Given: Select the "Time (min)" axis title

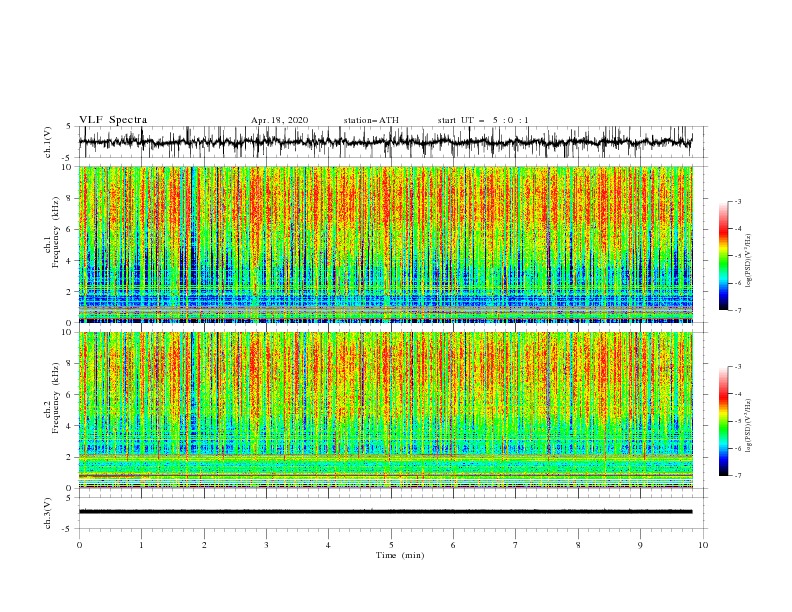Looking at the screenshot, I should (400, 555).
